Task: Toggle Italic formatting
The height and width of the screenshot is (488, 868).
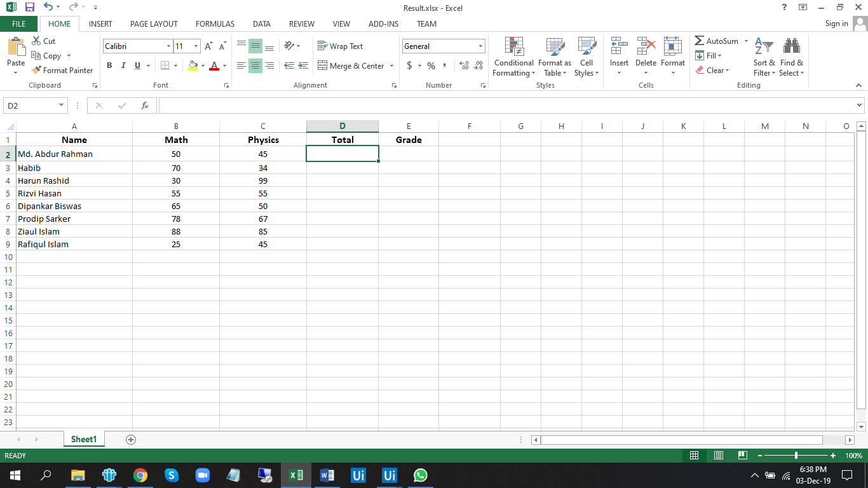Action: 123,65
